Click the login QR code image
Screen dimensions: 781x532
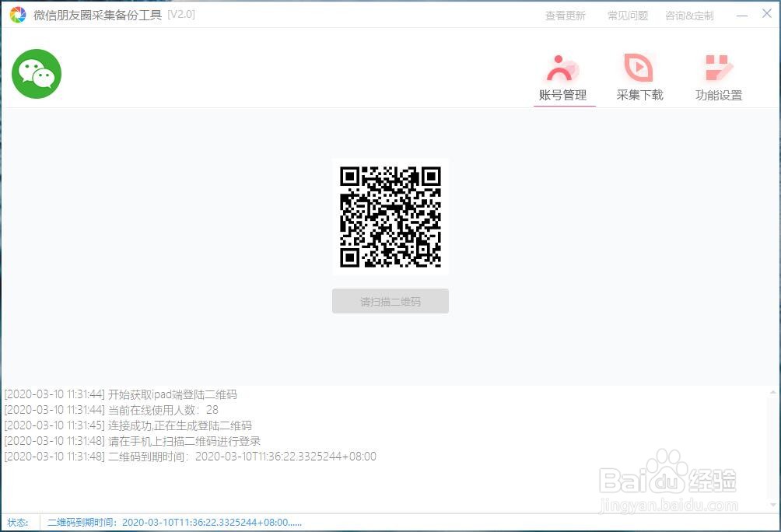390,217
